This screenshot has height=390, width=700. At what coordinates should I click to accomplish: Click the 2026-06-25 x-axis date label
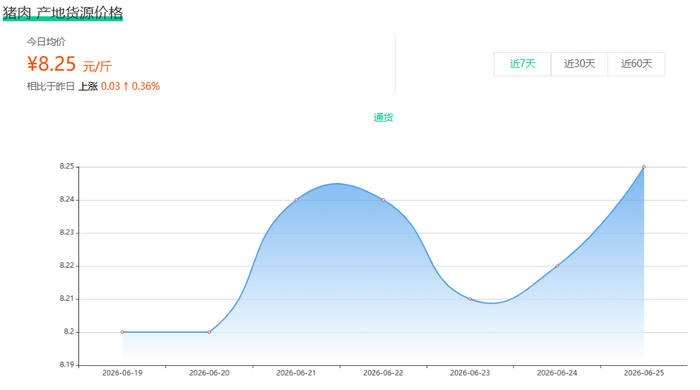(644, 373)
